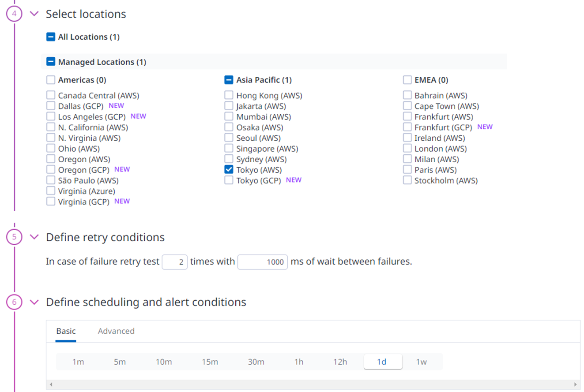Click the step 4 circle icon
The image size is (584, 392).
point(14,14)
